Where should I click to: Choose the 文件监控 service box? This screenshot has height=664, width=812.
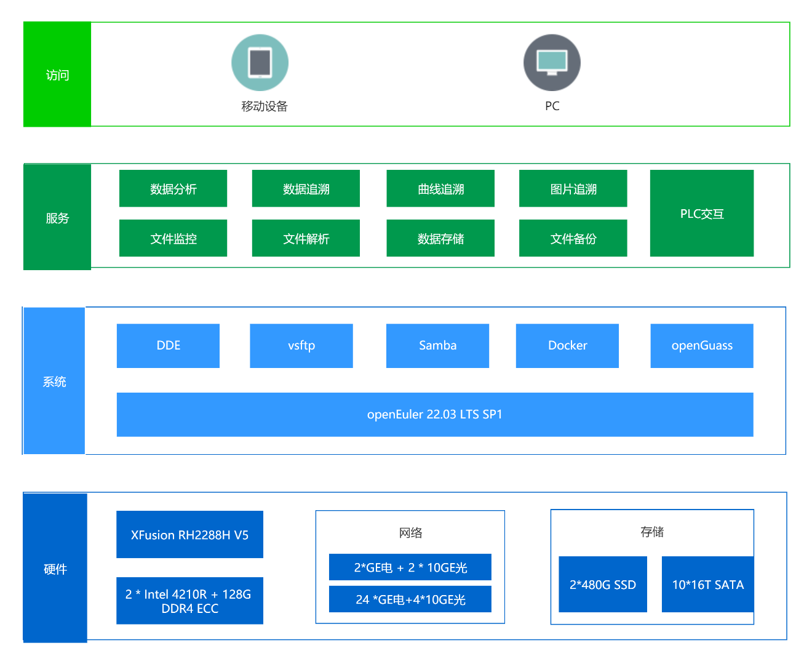tap(173, 238)
